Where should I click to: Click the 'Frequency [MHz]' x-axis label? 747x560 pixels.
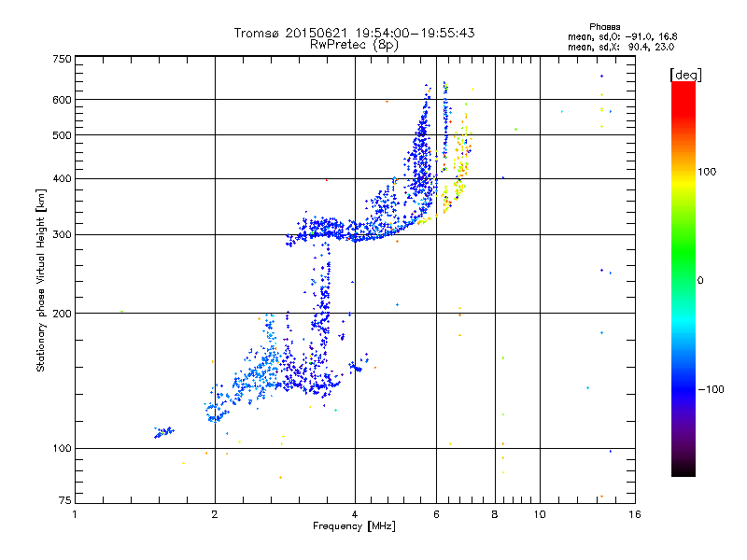point(354,526)
